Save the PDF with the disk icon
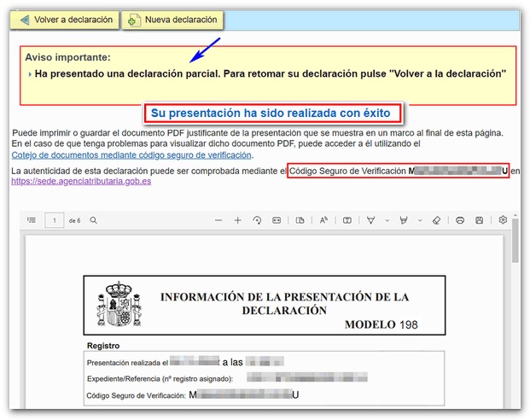The image size is (530, 420). click(x=480, y=220)
